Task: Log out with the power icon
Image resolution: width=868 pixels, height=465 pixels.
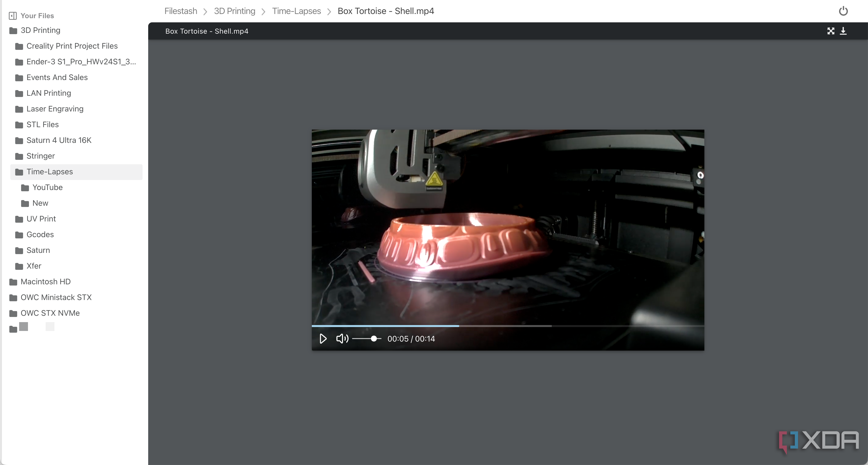Action: coord(843,11)
